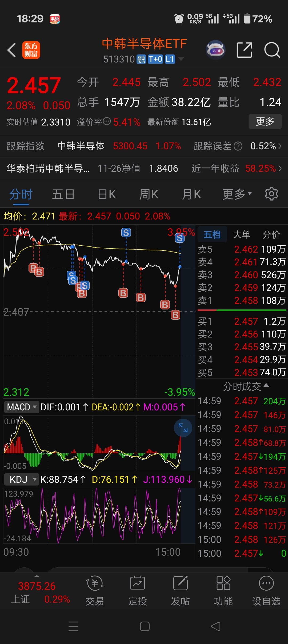Tap the 实时估值 2.3310 value
The height and width of the screenshot is (644, 288).
56,122
